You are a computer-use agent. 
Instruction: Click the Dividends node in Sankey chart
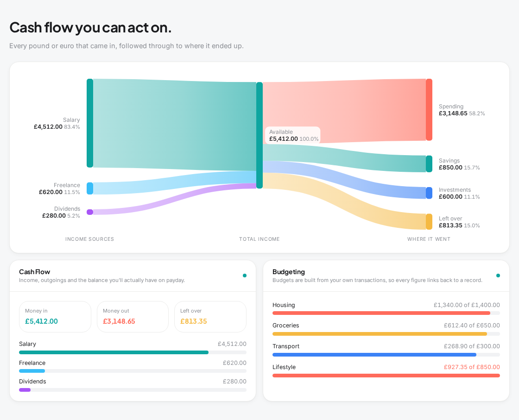[90, 212]
